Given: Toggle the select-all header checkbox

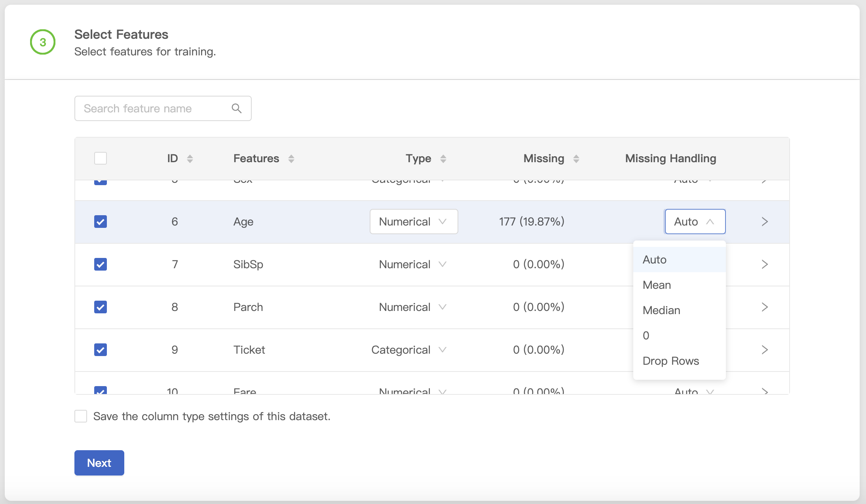Looking at the screenshot, I should click(x=101, y=158).
